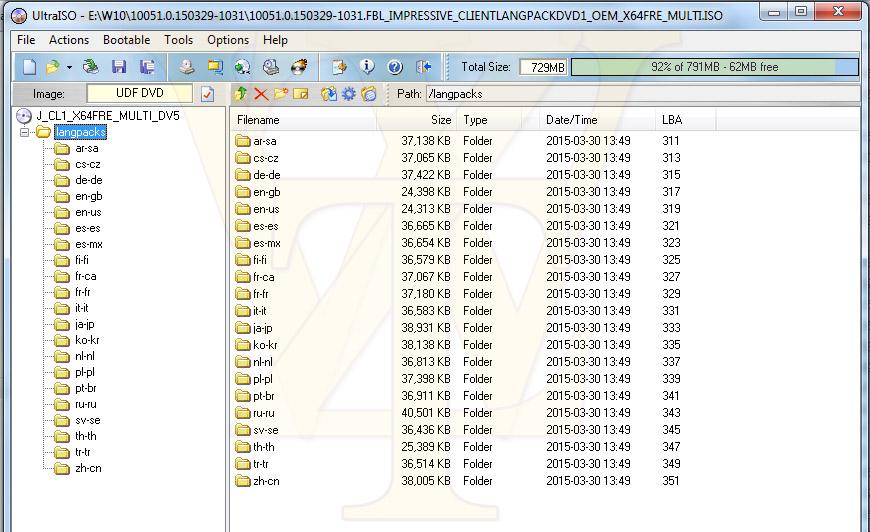870x532 pixels.
Task: Click the Add files toolbar icon
Action: point(339,67)
